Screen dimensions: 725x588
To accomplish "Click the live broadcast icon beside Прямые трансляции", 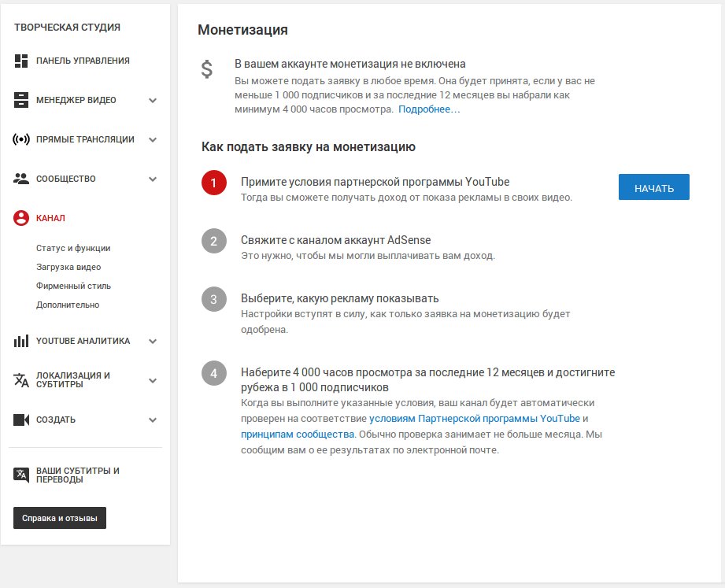I will pyautogui.click(x=21, y=139).
